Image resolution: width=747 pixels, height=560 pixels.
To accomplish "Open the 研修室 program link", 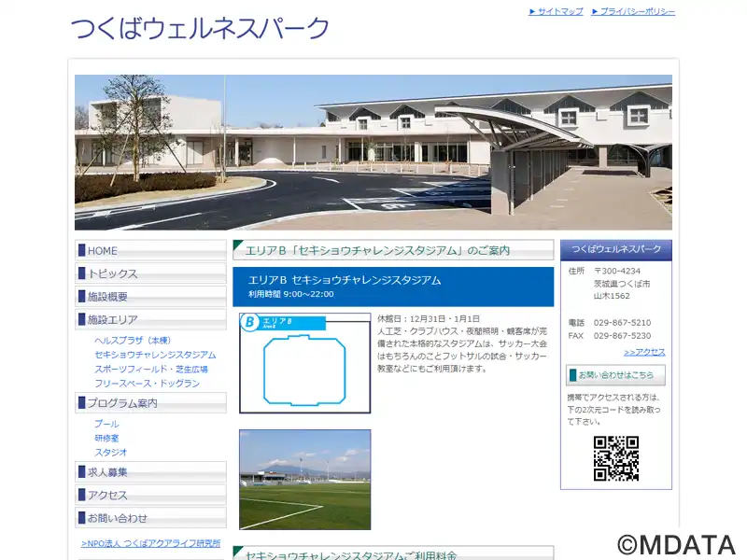I will click(106, 438).
